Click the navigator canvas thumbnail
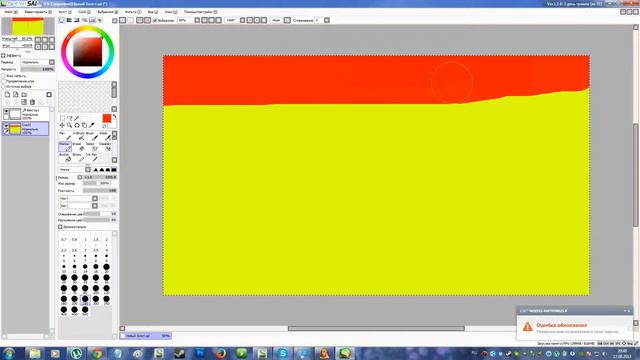This screenshot has height=360, width=640. tap(28, 27)
